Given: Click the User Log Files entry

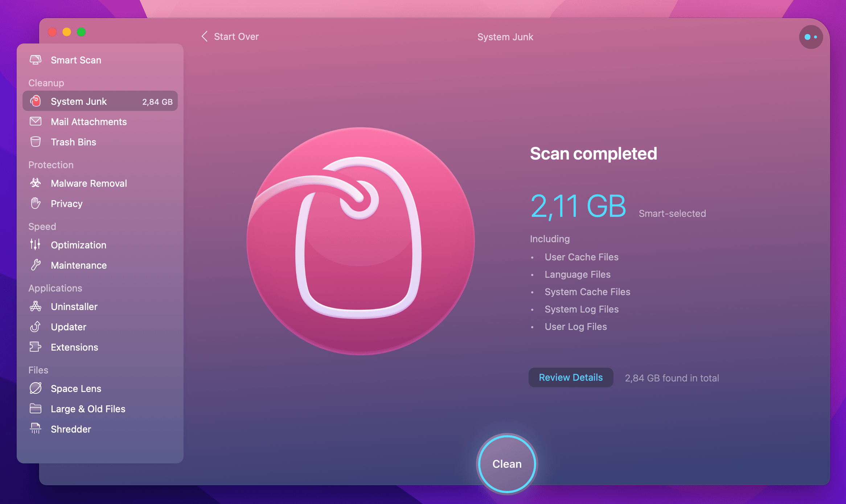Looking at the screenshot, I should 576,326.
